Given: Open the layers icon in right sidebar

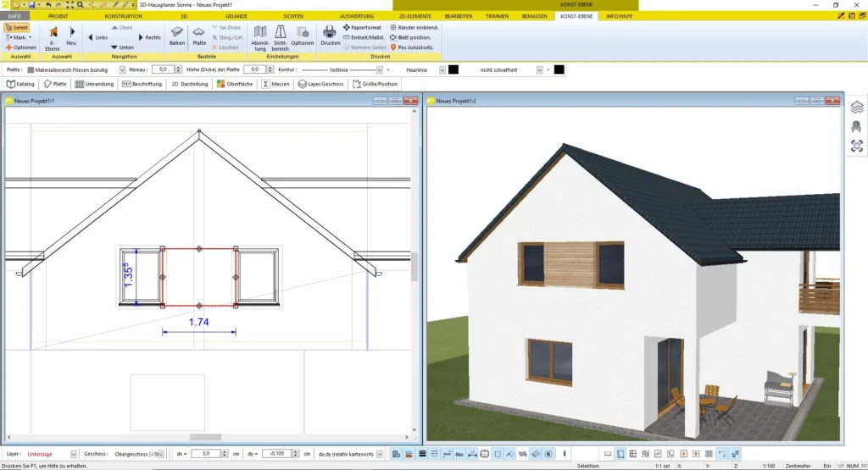Looking at the screenshot, I should (x=857, y=108).
